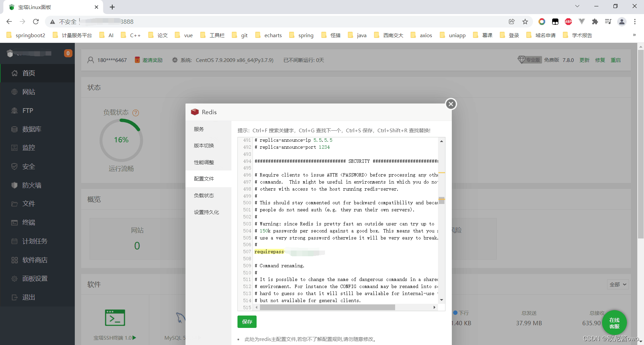Viewport: 644px width, 345px height.
Task: Click the AdBlock Plus extension icon
Action: [568, 21]
